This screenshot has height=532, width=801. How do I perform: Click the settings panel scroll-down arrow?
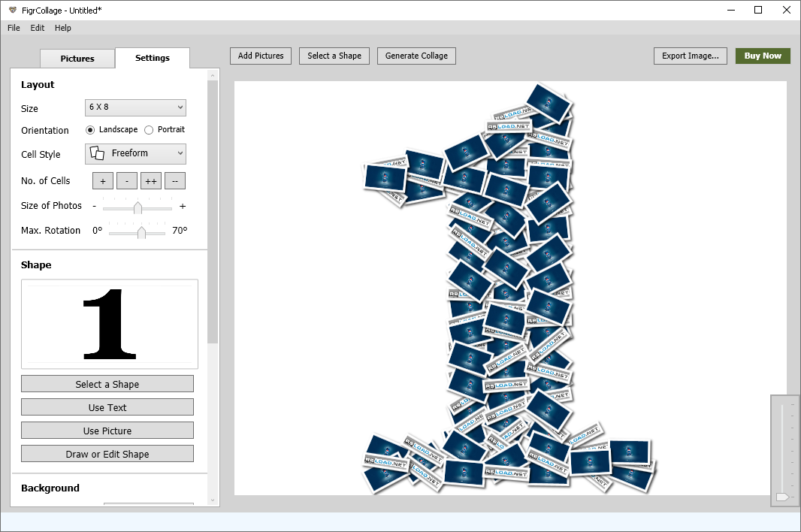point(213,500)
